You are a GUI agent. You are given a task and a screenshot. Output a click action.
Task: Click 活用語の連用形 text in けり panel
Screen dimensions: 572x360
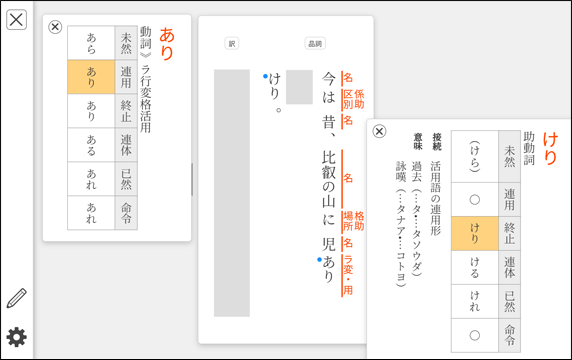coord(436,198)
